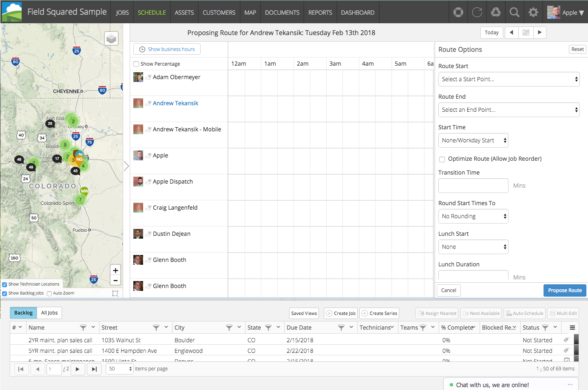Toggle Show Technician Locations checkbox
The image size is (588, 390).
pyautogui.click(x=4, y=284)
